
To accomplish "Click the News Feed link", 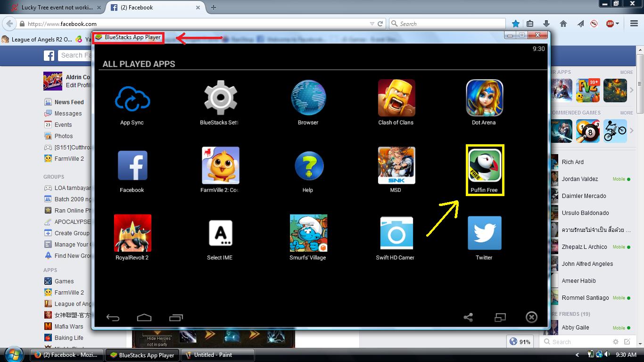I will coord(69,102).
